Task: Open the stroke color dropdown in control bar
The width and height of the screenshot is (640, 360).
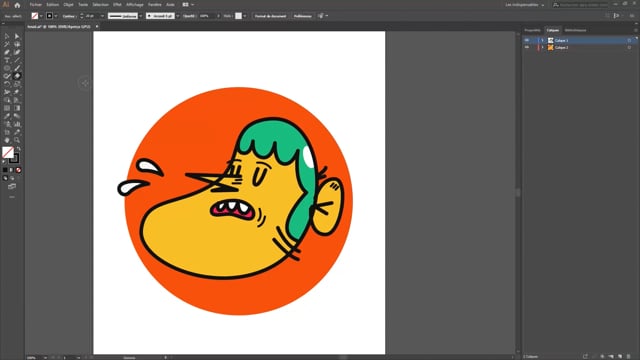Action: point(56,16)
